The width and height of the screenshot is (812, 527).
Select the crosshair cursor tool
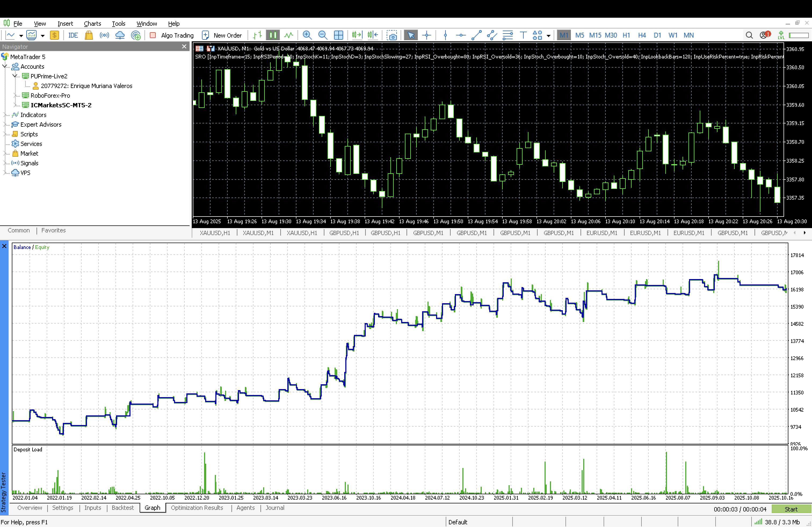click(x=427, y=35)
